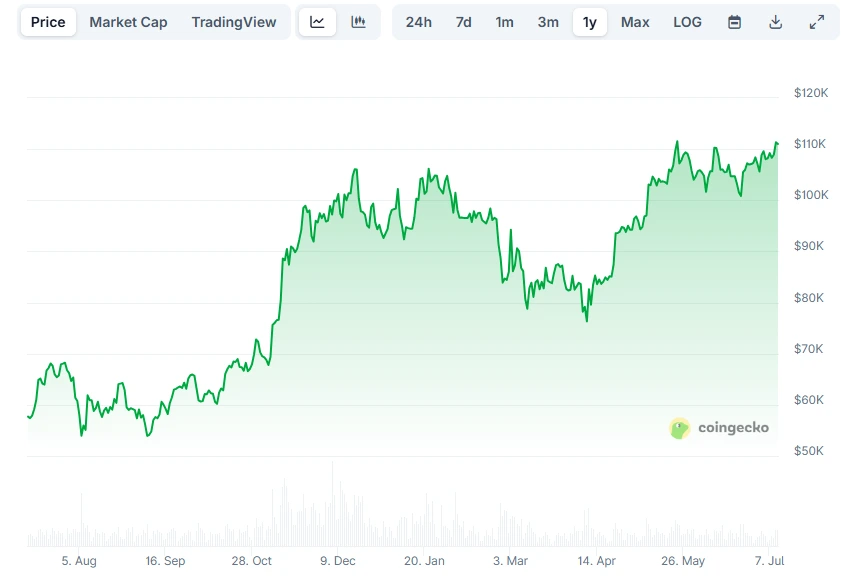
Task: Reselect the 1y range
Action: (589, 21)
